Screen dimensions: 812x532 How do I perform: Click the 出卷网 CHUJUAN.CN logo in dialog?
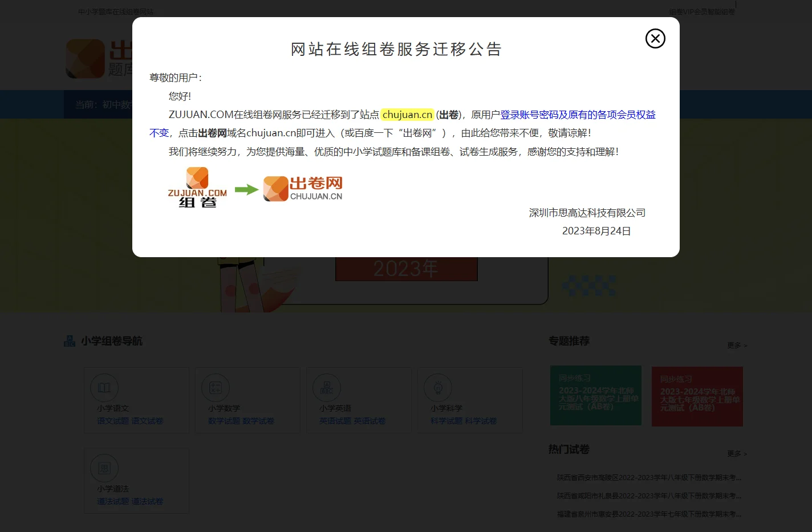[303, 189]
